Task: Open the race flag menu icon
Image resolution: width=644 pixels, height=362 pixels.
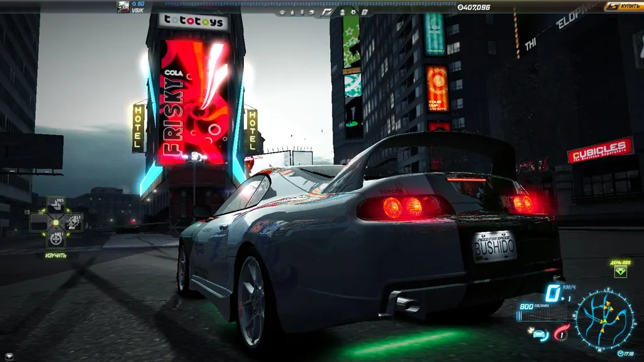Action: (x=327, y=13)
